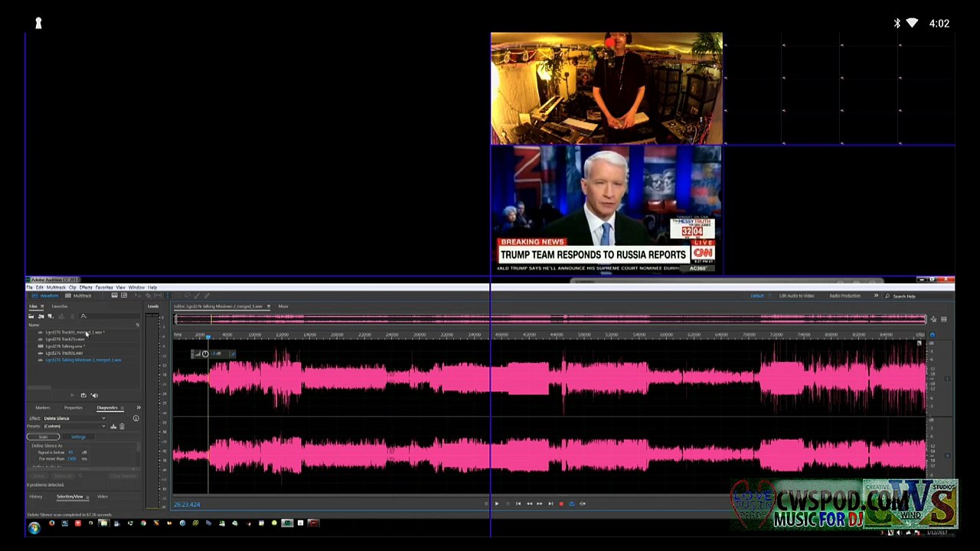Select the Move tool in the toolbar

[139, 296]
